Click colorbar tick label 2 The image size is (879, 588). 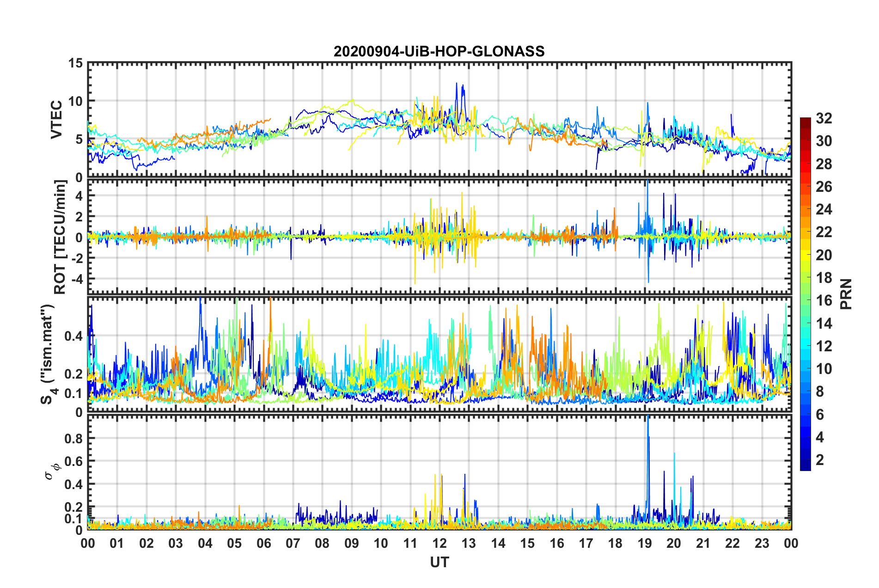tap(820, 459)
